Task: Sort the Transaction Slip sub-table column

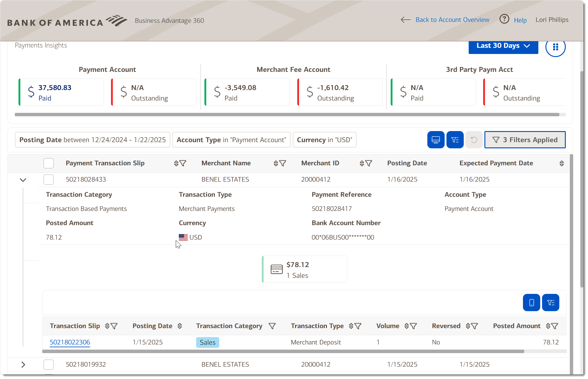Action: [107, 326]
